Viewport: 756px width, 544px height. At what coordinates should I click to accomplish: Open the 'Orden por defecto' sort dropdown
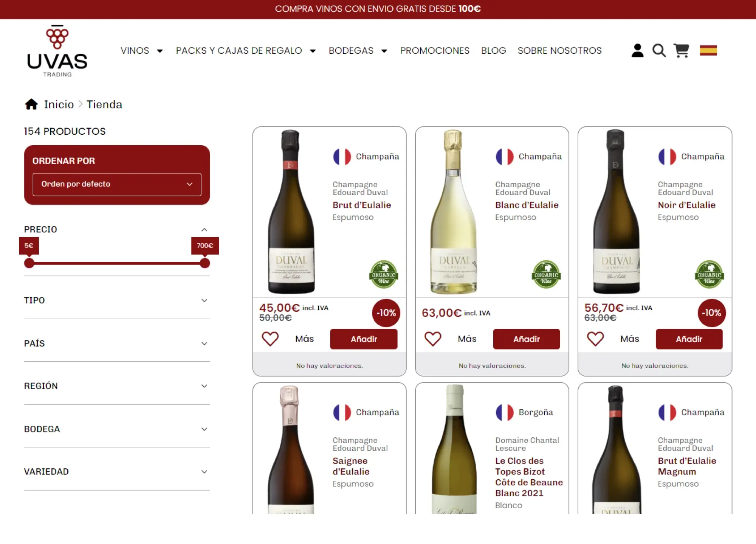[117, 184]
